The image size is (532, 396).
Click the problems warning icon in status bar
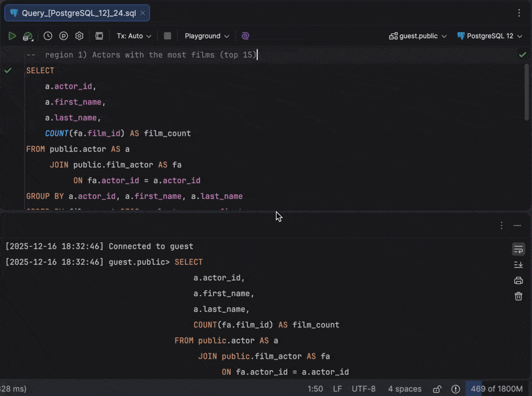pos(456,389)
